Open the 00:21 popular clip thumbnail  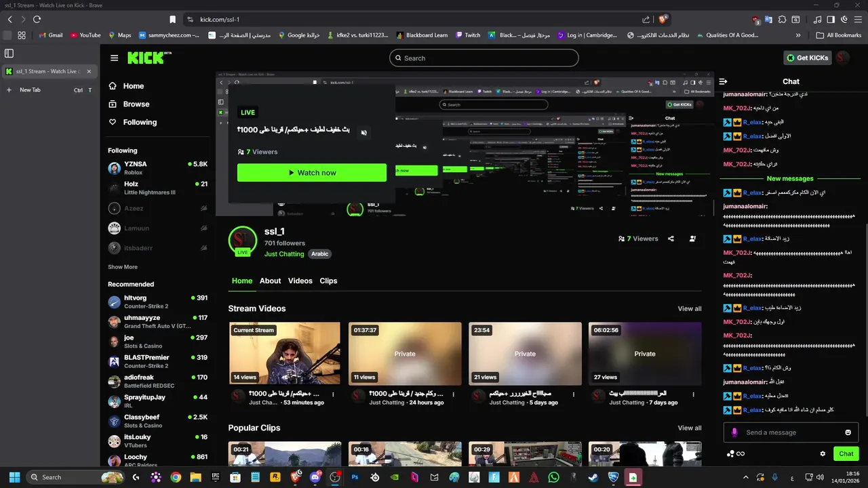tap(285, 454)
